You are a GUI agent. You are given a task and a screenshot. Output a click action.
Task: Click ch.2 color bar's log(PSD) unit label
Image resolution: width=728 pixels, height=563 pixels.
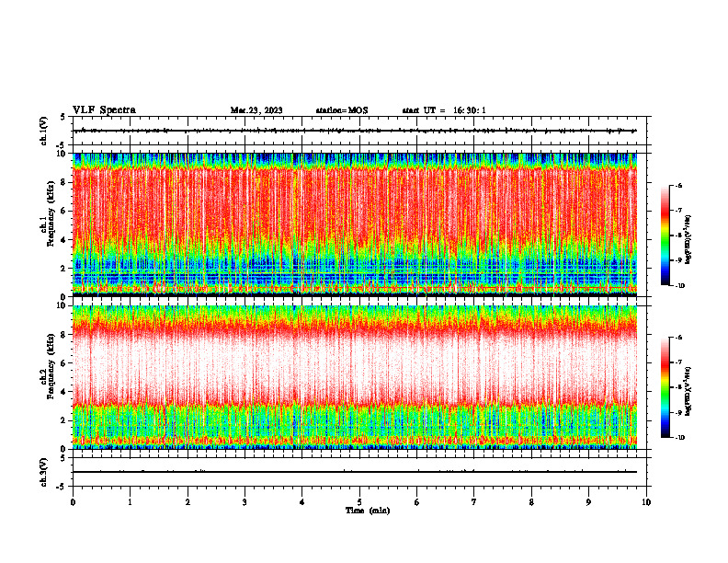coord(688,391)
